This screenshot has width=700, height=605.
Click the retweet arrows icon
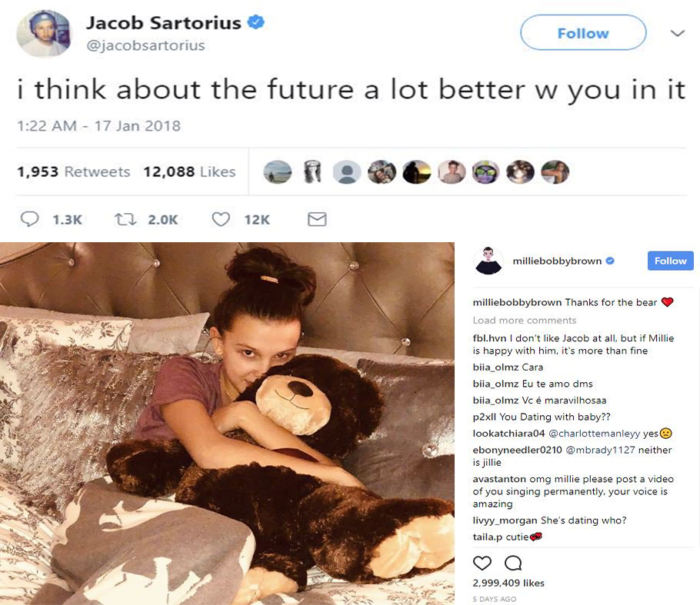point(125,219)
